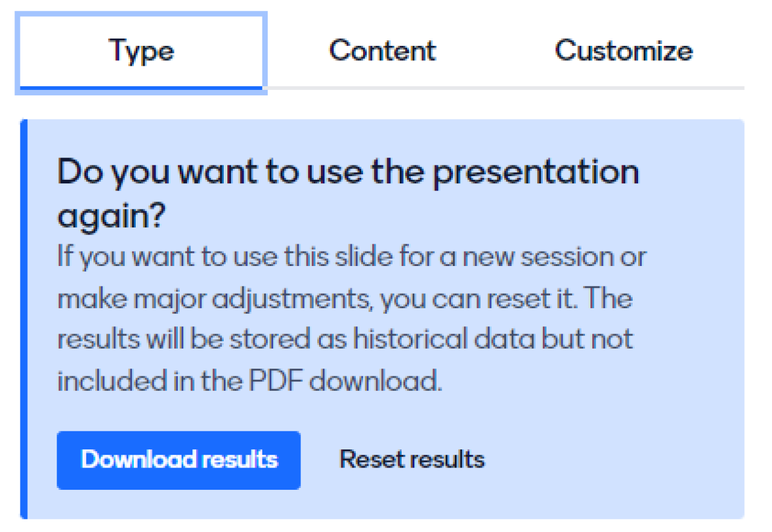Click the 'If you want to use this slide' line

(351, 258)
